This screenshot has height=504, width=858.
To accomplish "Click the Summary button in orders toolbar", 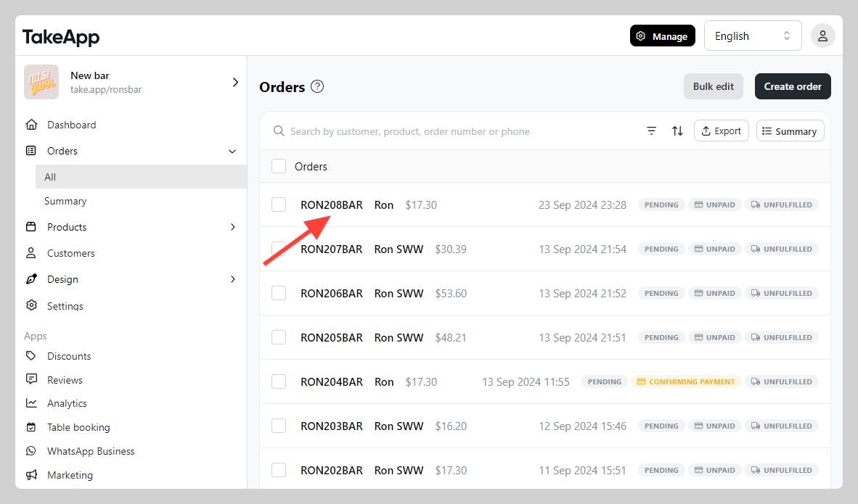I will click(x=790, y=131).
